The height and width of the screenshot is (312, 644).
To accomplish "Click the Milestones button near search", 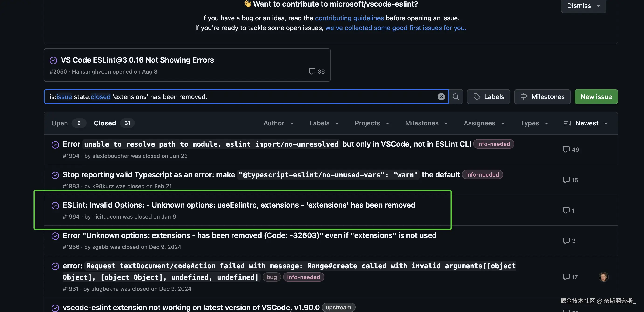I will tap(542, 97).
